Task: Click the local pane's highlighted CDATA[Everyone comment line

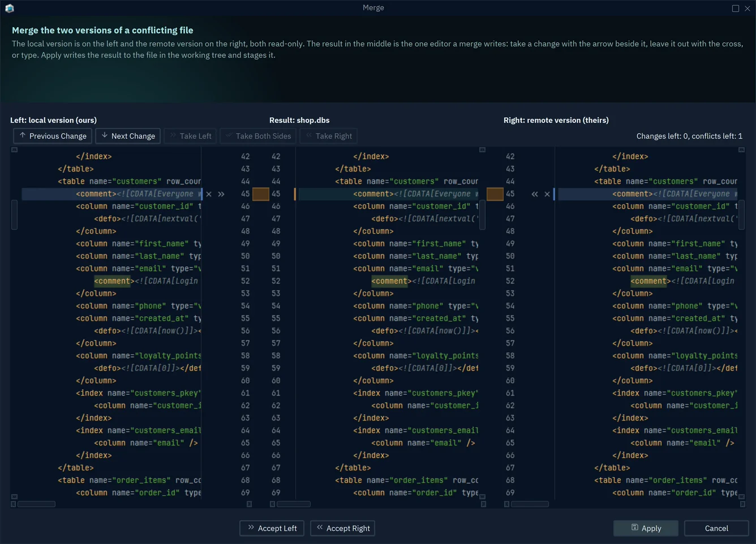Action: click(111, 194)
